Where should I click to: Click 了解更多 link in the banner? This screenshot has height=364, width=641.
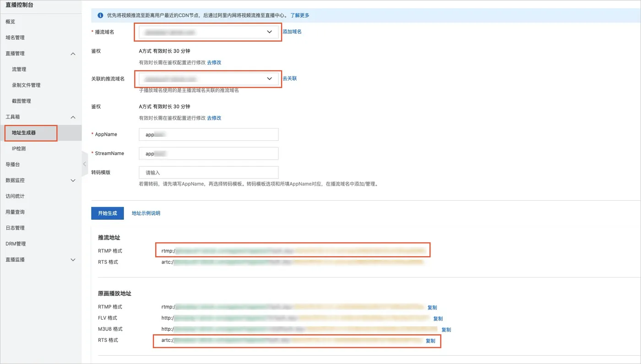[300, 15]
